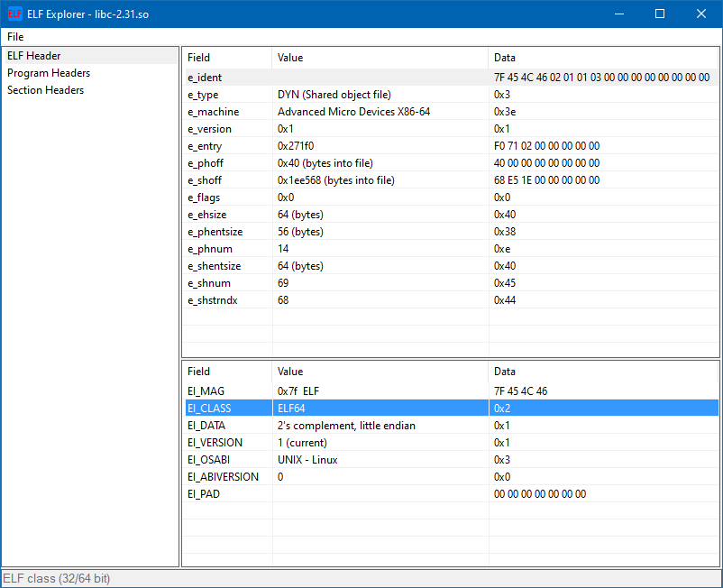Click the 0xe data cell
This screenshot has width=723, height=588.
(501, 249)
